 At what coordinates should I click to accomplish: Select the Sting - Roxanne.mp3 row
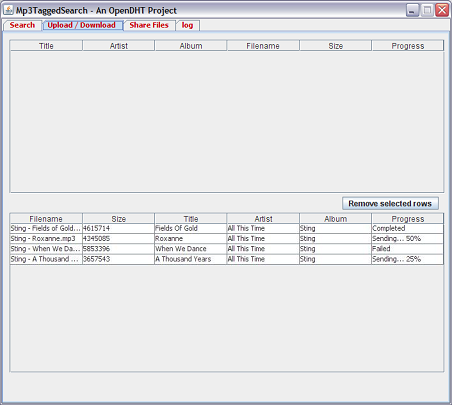(x=227, y=239)
